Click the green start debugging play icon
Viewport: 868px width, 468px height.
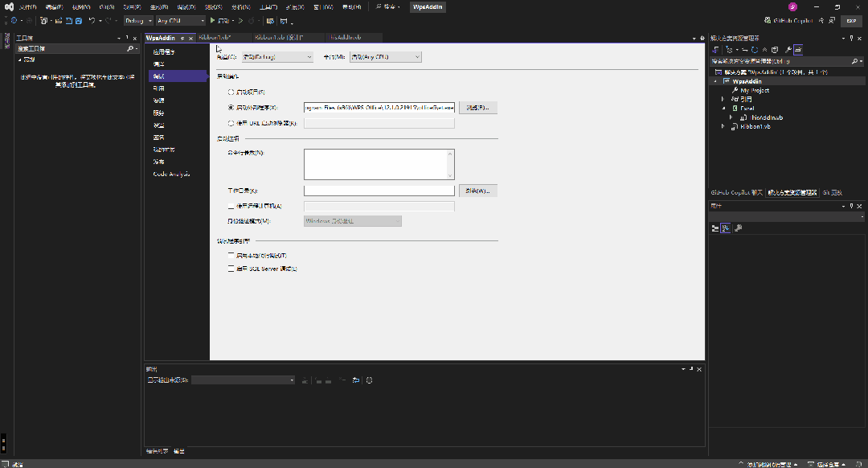[212, 20]
